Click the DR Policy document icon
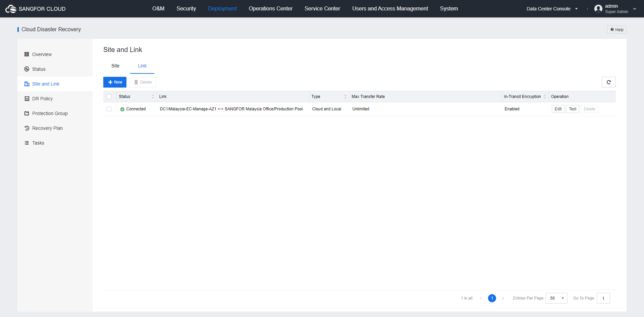This screenshot has width=644, height=317. (x=27, y=99)
